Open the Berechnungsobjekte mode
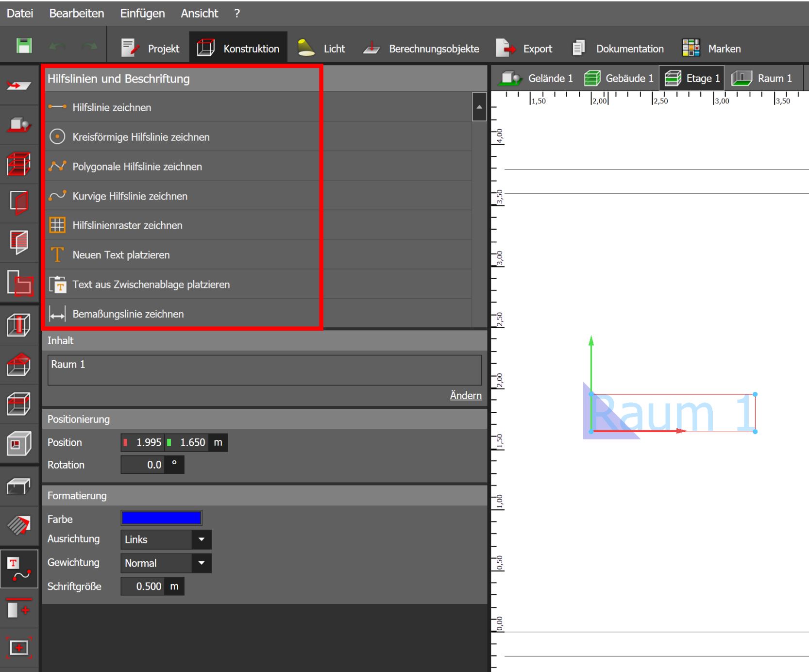Image resolution: width=809 pixels, height=672 pixels. [x=421, y=49]
